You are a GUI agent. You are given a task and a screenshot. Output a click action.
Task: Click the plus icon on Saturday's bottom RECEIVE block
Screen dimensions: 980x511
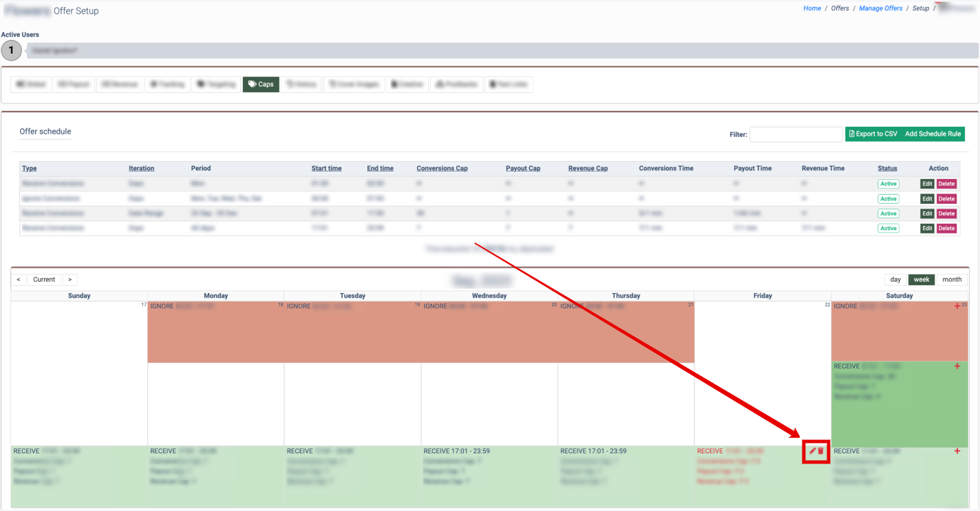pyautogui.click(x=957, y=451)
